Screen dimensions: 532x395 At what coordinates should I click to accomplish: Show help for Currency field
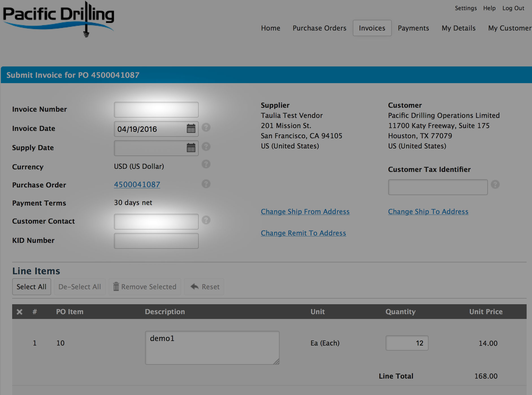coord(206,164)
